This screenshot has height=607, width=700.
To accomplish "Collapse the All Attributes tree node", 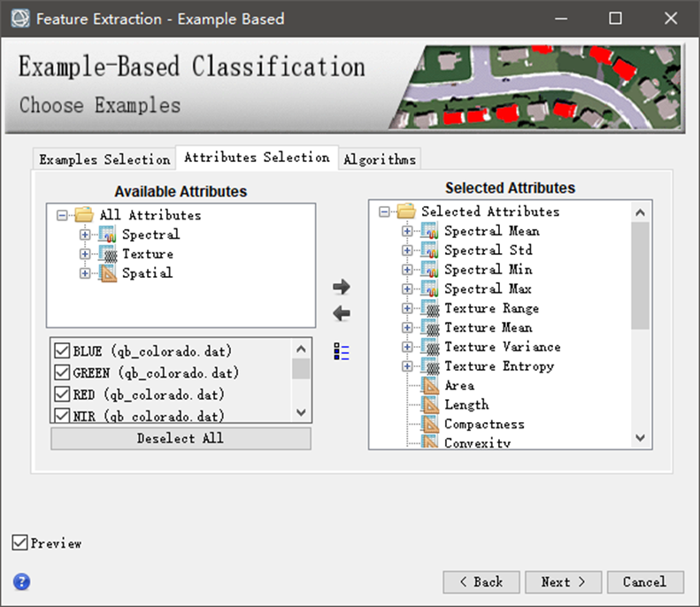I will click(62, 216).
